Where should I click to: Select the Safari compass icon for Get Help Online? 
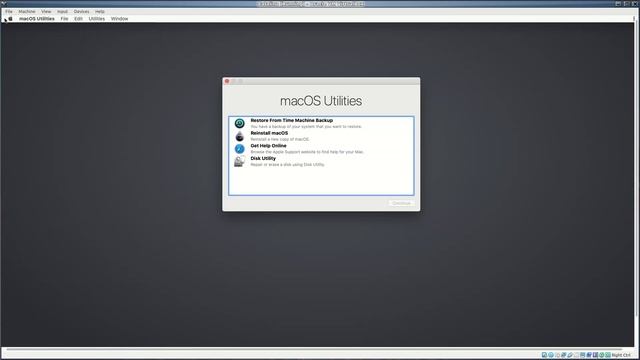[240, 149]
